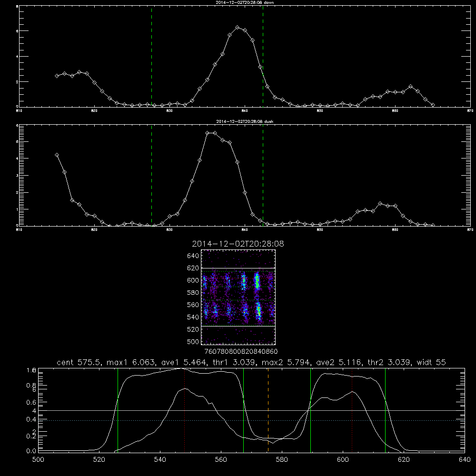The image size is (476, 476).
Task: Select the green boundary line near 589
Action: pyautogui.click(x=310, y=410)
